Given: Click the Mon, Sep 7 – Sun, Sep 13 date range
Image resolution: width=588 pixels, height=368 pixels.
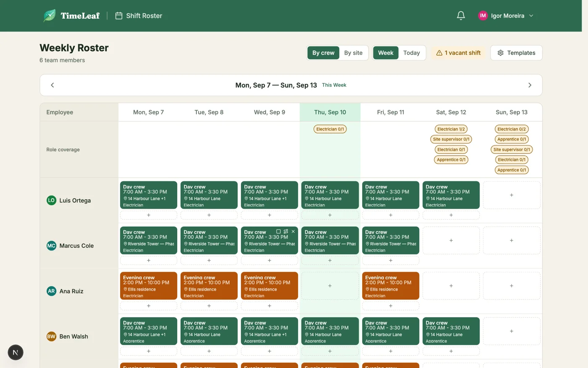Looking at the screenshot, I should (x=276, y=85).
